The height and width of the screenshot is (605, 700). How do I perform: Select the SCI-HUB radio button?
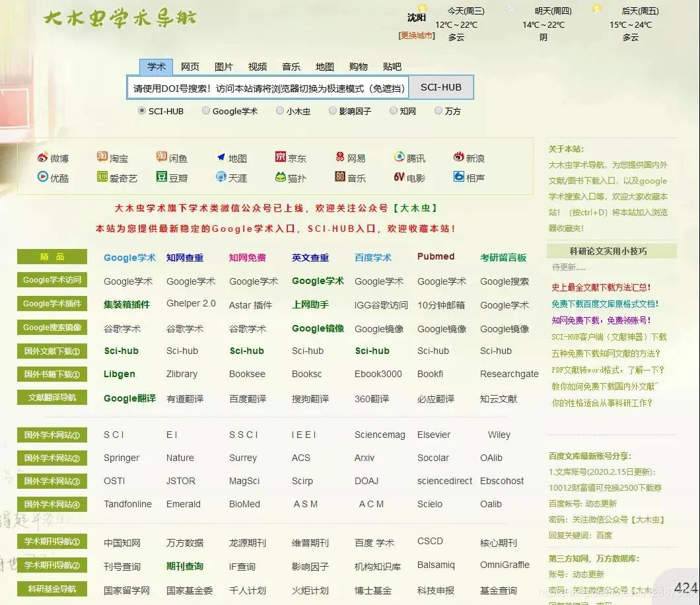pyautogui.click(x=142, y=110)
